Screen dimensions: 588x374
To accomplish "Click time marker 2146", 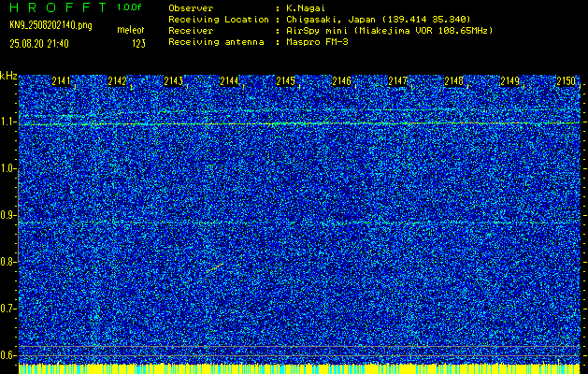I will (342, 81).
